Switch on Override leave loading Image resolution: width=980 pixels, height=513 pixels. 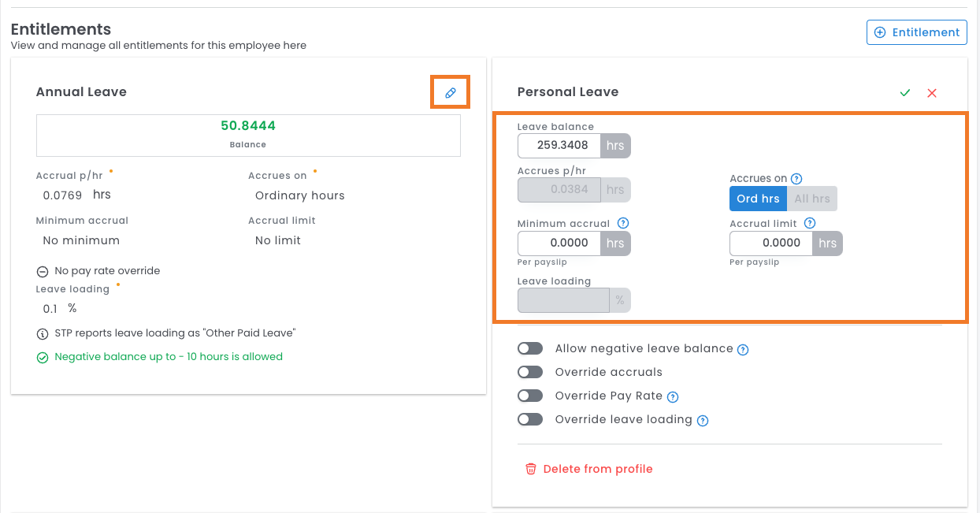point(530,419)
